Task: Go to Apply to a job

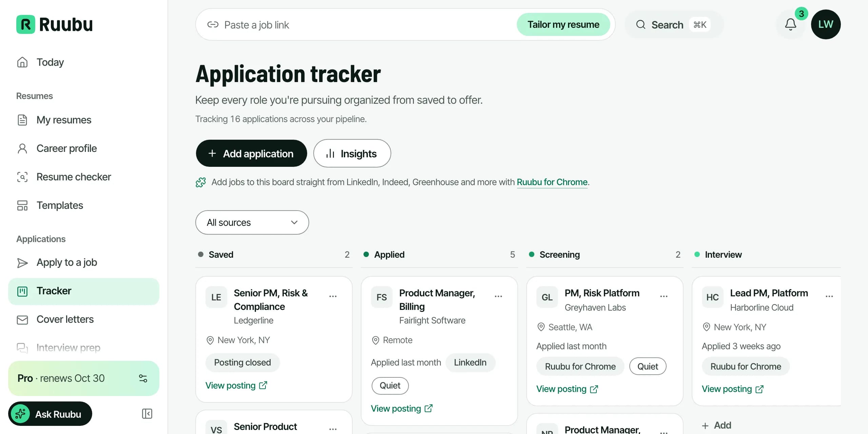Action: 83,262
